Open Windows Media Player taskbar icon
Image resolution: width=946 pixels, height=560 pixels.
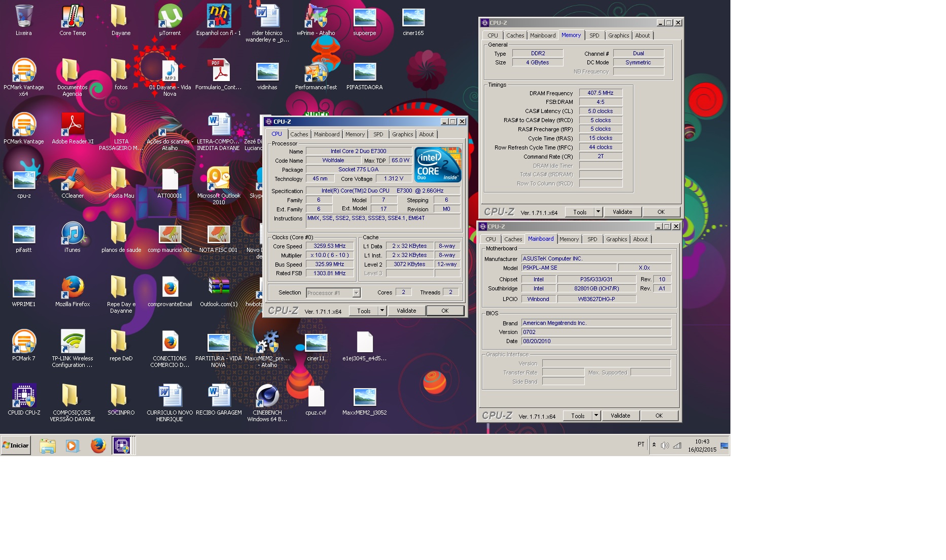73,445
